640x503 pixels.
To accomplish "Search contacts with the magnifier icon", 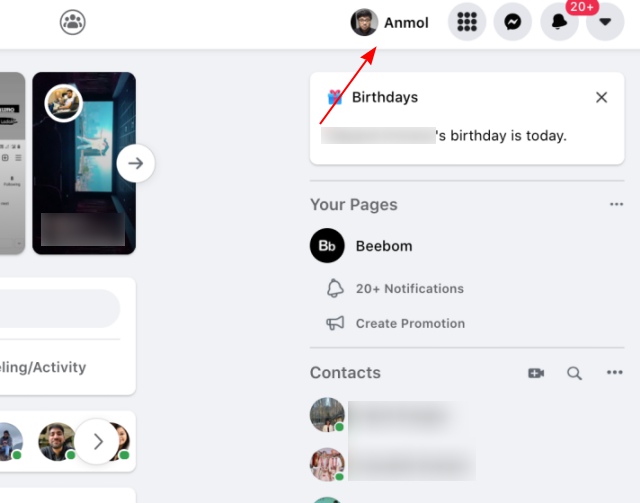I will (x=574, y=373).
